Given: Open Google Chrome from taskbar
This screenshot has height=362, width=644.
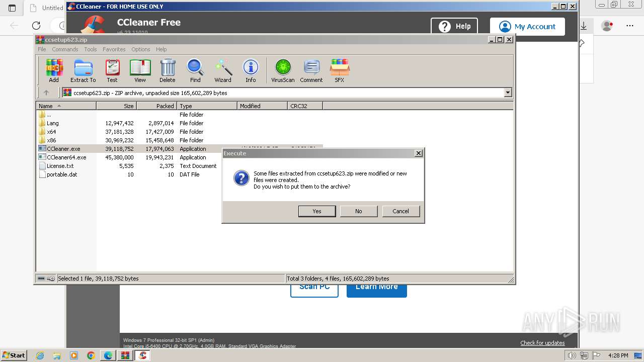Looking at the screenshot, I should (91, 355).
